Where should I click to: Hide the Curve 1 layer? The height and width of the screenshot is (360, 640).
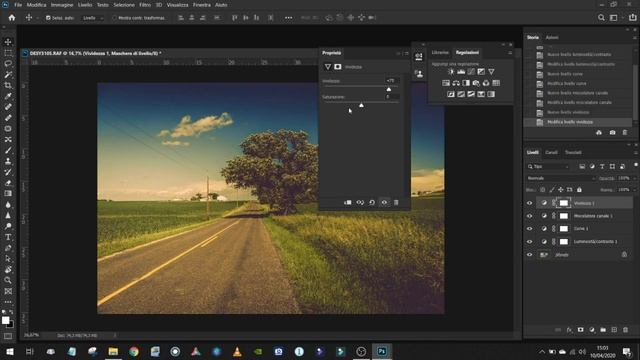click(529, 229)
